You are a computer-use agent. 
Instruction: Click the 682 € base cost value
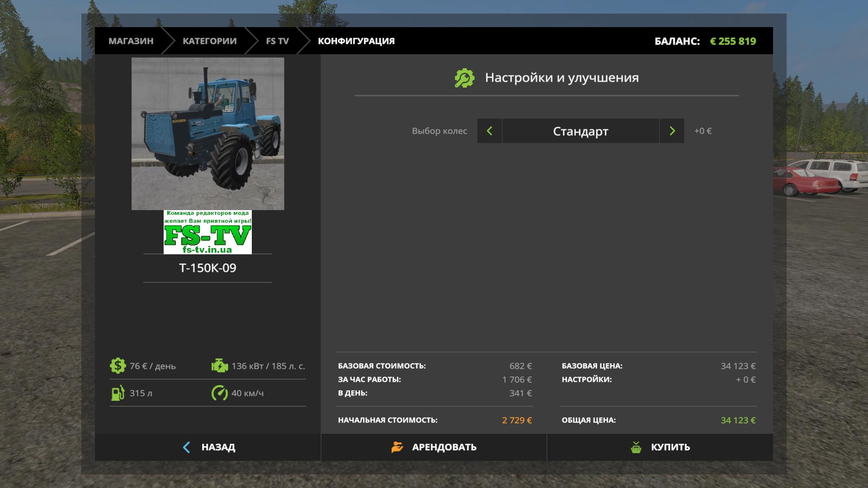tap(521, 366)
